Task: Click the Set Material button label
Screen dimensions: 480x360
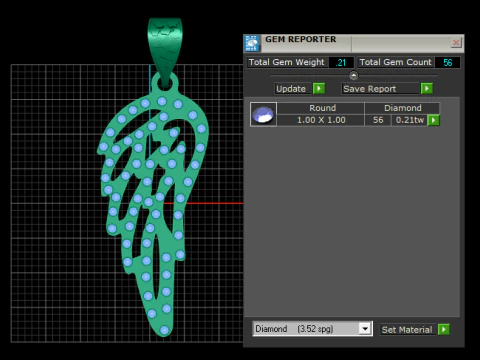Action: pyautogui.click(x=407, y=330)
